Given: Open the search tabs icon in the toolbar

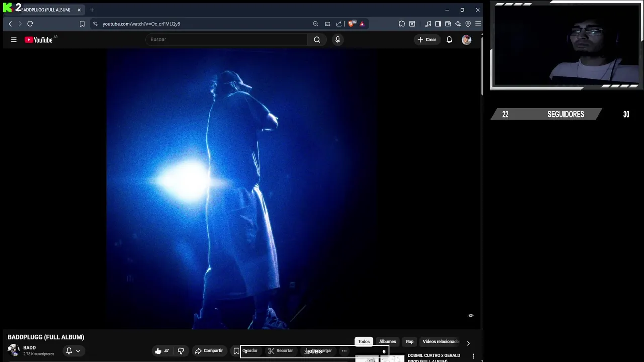Looking at the screenshot, I should pos(412,24).
